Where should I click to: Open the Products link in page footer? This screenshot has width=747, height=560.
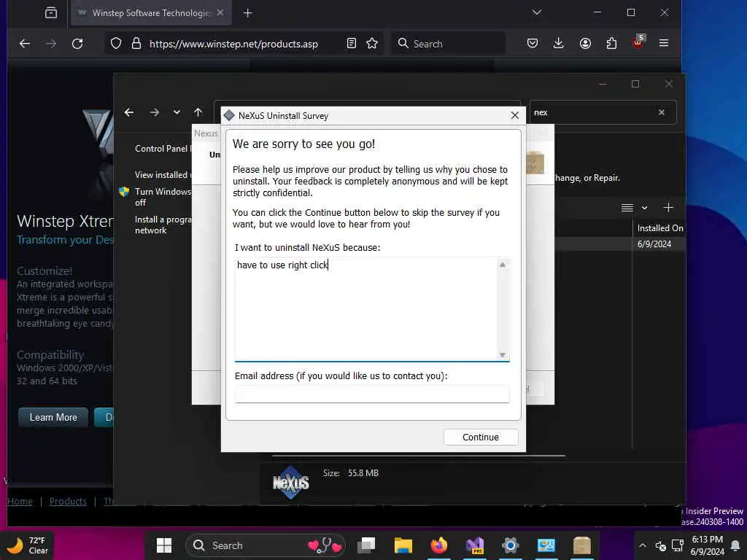pos(68,501)
